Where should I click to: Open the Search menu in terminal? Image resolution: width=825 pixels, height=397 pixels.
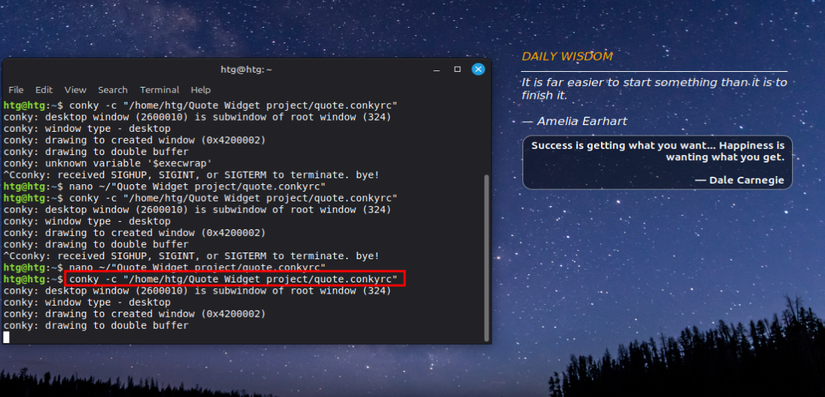pyautogui.click(x=113, y=90)
